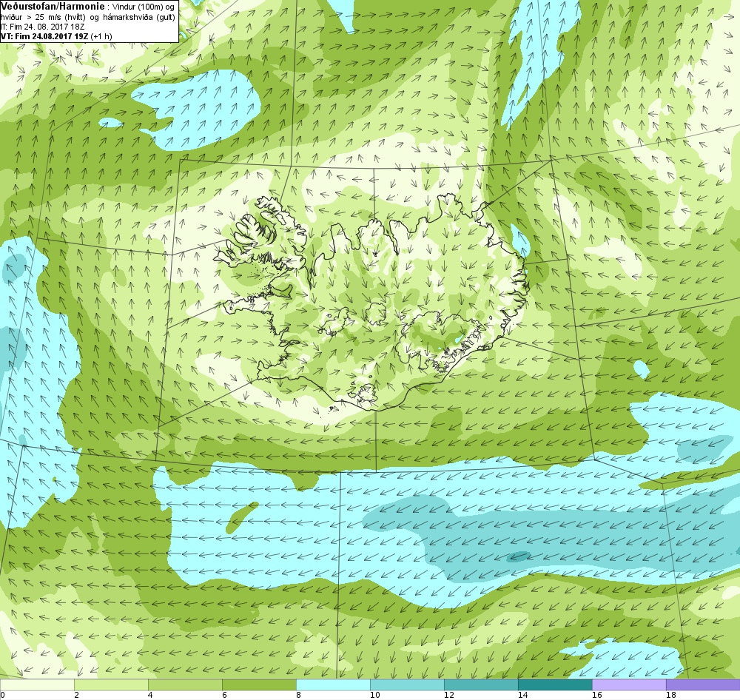Click the 0–2 m/s pale yellow legend swatch

(x=37, y=685)
